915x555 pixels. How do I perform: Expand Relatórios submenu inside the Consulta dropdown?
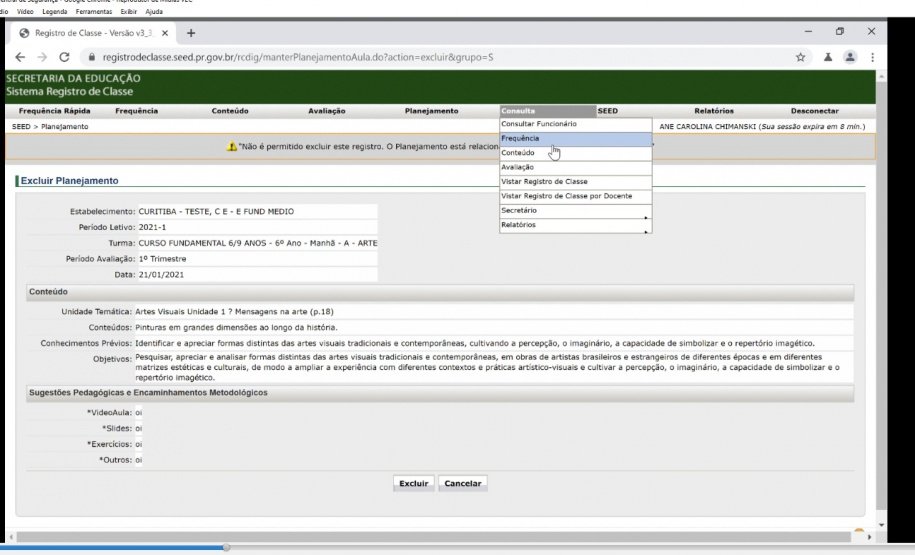coord(575,226)
